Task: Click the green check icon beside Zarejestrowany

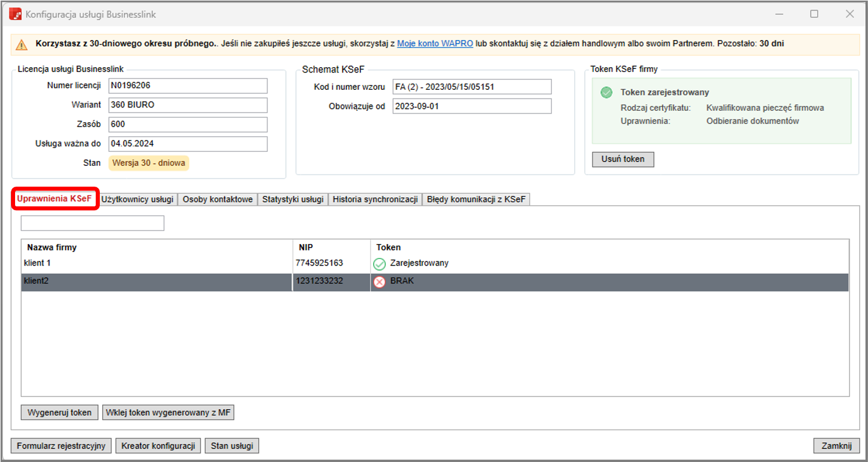Action: coord(379,264)
